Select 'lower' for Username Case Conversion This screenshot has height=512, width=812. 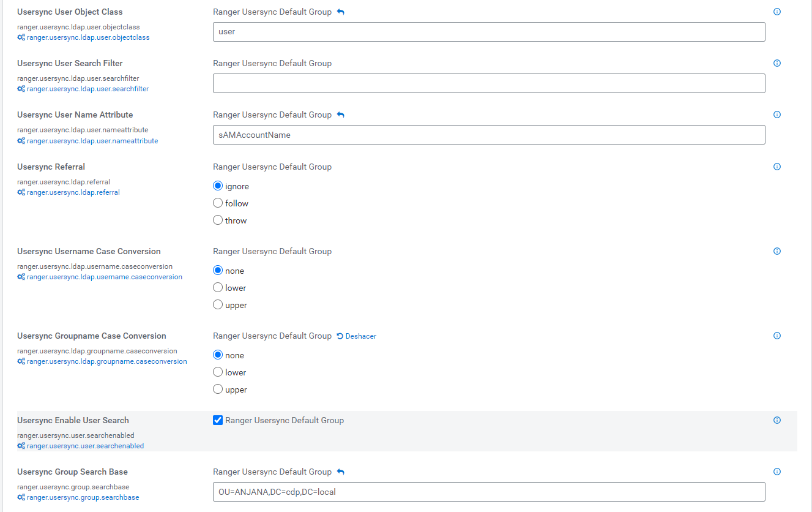tap(218, 288)
